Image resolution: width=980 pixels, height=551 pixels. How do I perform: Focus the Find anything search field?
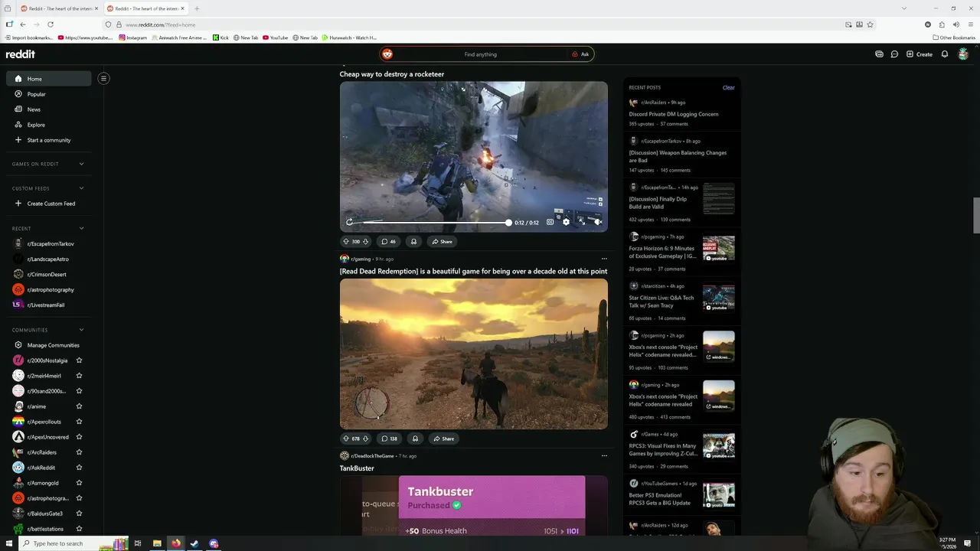click(480, 54)
